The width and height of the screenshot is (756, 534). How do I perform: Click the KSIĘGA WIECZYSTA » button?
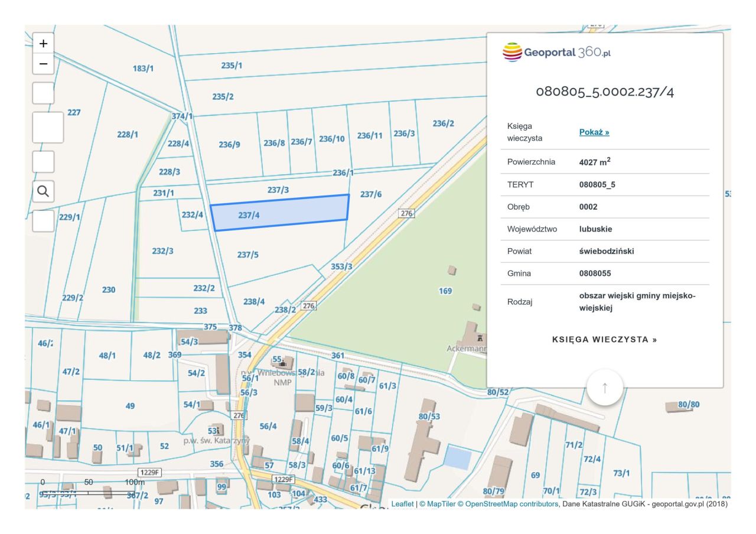coord(604,340)
